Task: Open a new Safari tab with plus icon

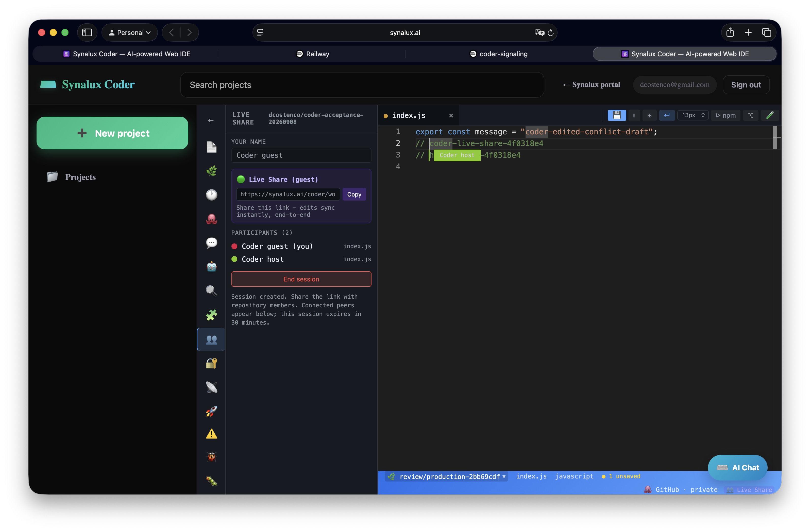Action: coord(748,33)
